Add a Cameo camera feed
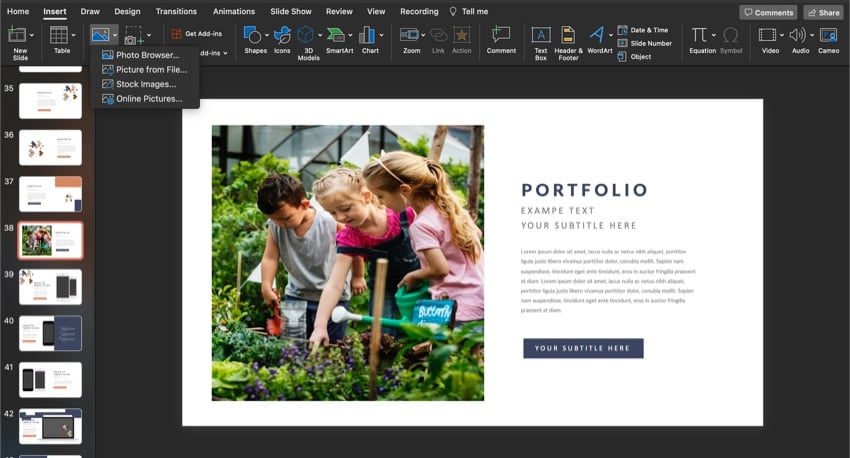The image size is (850, 458). click(828, 37)
